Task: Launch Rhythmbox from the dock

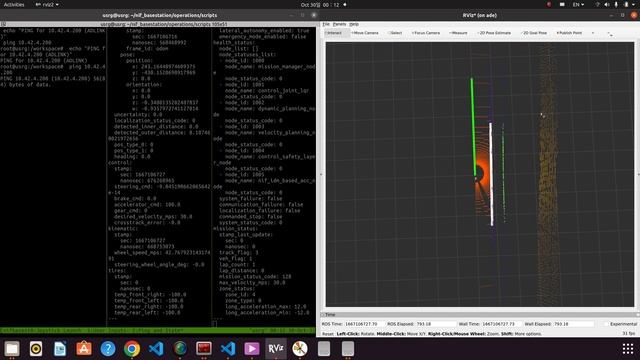Action: [x=36, y=349]
